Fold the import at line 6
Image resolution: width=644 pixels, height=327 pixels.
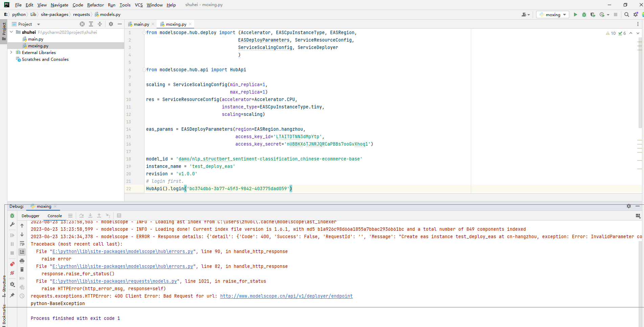pos(144,70)
